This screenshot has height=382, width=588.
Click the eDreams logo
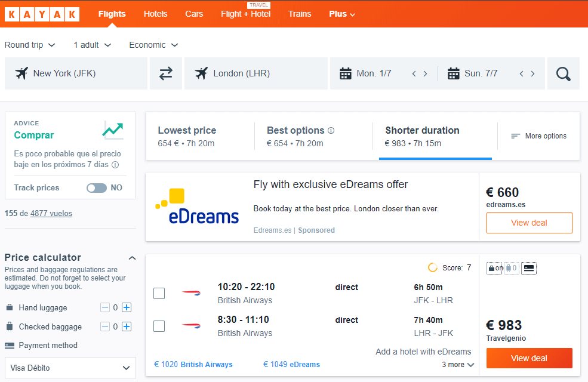[x=197, y=207]
